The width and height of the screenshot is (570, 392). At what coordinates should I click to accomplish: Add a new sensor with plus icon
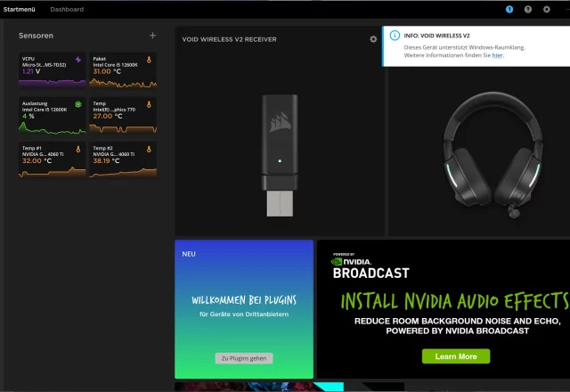(x=152, y=36)
